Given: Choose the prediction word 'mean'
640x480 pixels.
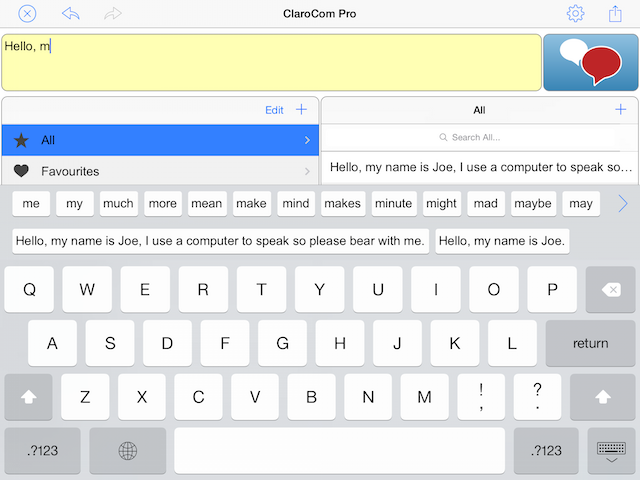Looking at the screenshot, I should (207, 203).
